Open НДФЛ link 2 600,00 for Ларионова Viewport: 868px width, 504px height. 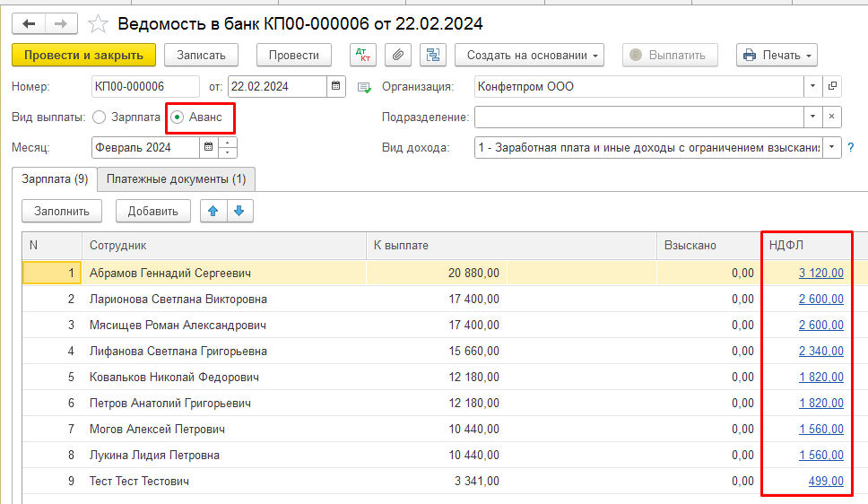tap(821, 299)
